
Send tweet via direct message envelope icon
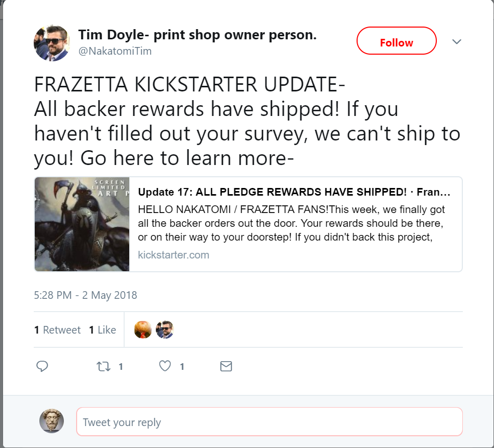coord(226,366)
